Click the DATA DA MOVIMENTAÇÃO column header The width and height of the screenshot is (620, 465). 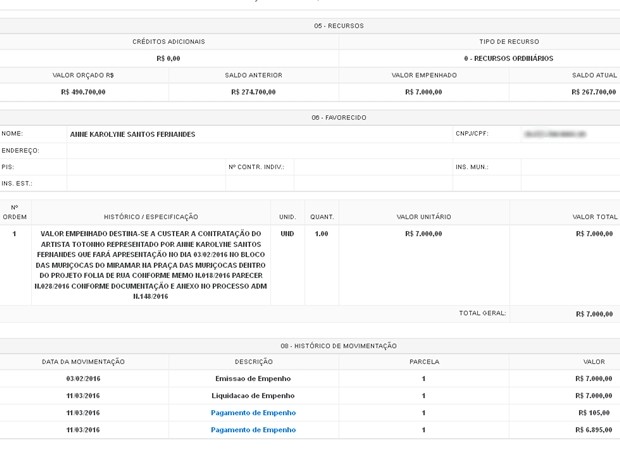(x=83, y=361)
